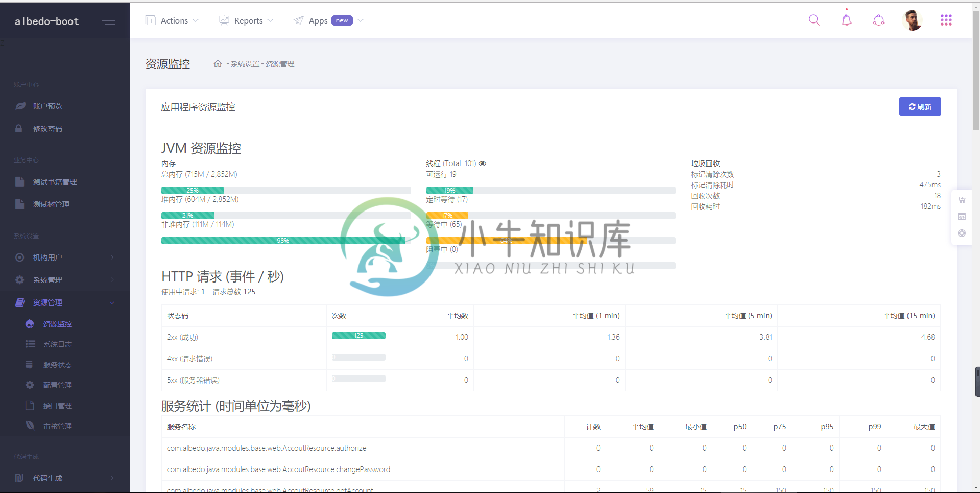Screen dimensions: 980x493
Task: Select 配置管理 submenu item
Action: (65, 385)
